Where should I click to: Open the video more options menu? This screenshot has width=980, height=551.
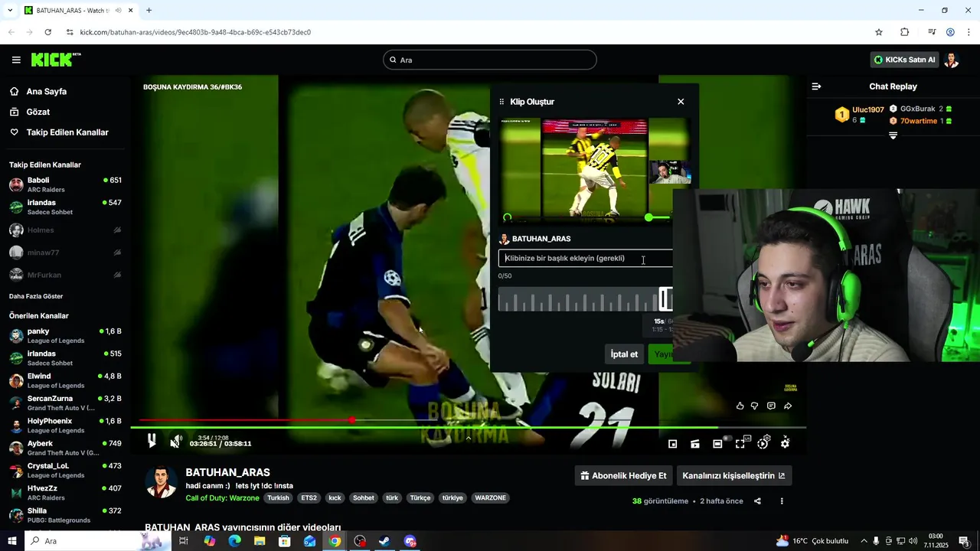click(782, 501)
